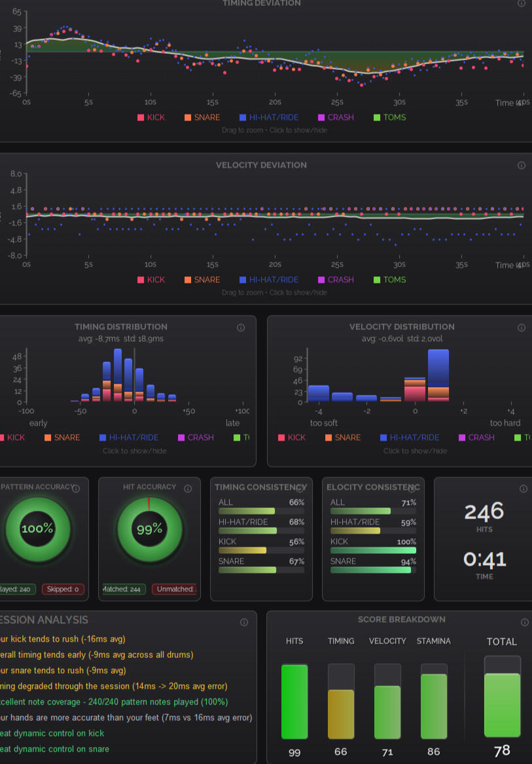Toggle SNARE in Timing Distribution legend
The height and width of the screenshot is (764, 532).
click(x=62, y=437)
